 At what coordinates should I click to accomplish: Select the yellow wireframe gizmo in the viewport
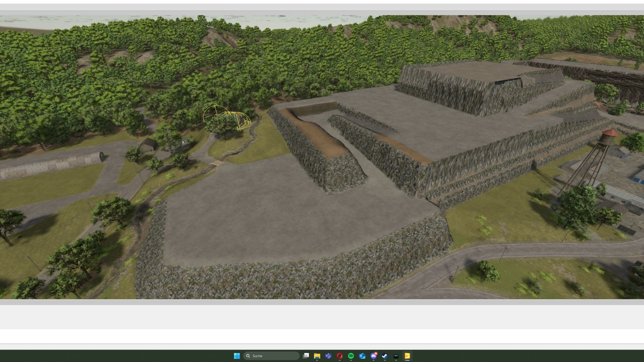coord(227,118)
